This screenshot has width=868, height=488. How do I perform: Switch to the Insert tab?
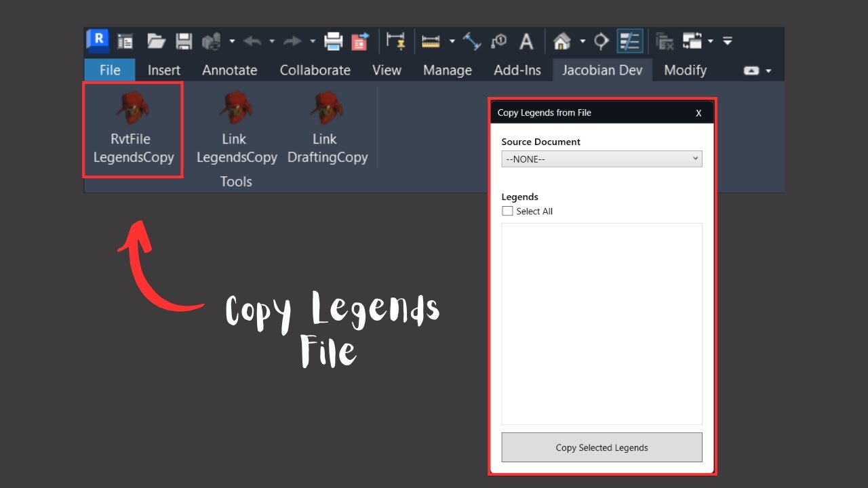(x=164, y=70)
